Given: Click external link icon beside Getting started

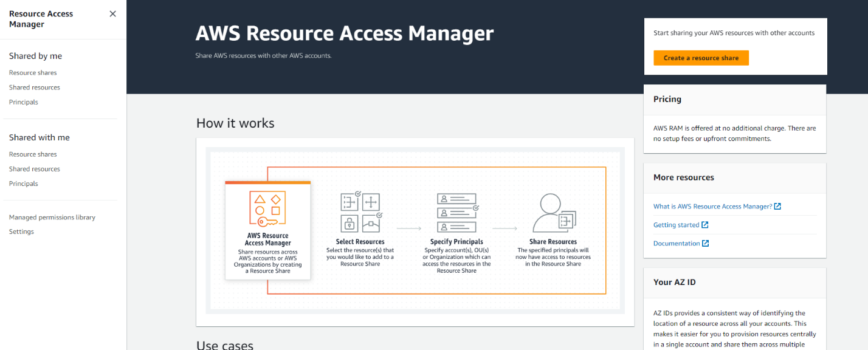Looking at the screenshot, I should point(705,225).
